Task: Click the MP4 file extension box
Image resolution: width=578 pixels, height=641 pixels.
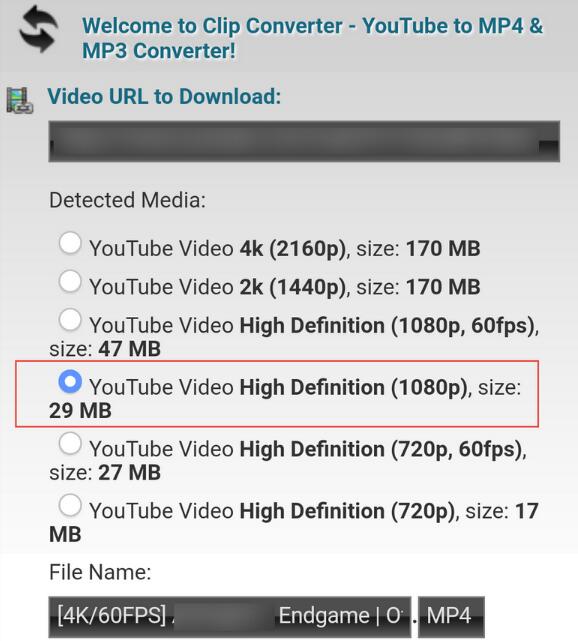Action: pos(451,616)
